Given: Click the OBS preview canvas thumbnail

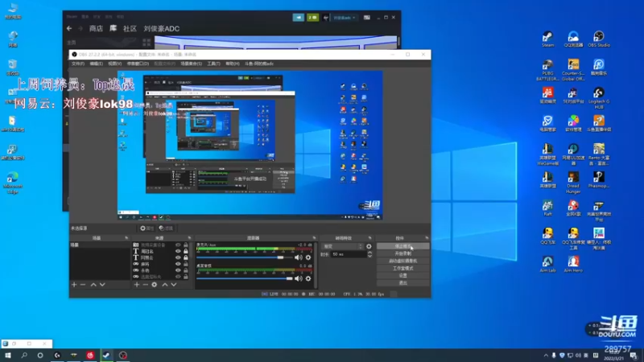Looking at the screenshot, I should [x=250, y=145].
